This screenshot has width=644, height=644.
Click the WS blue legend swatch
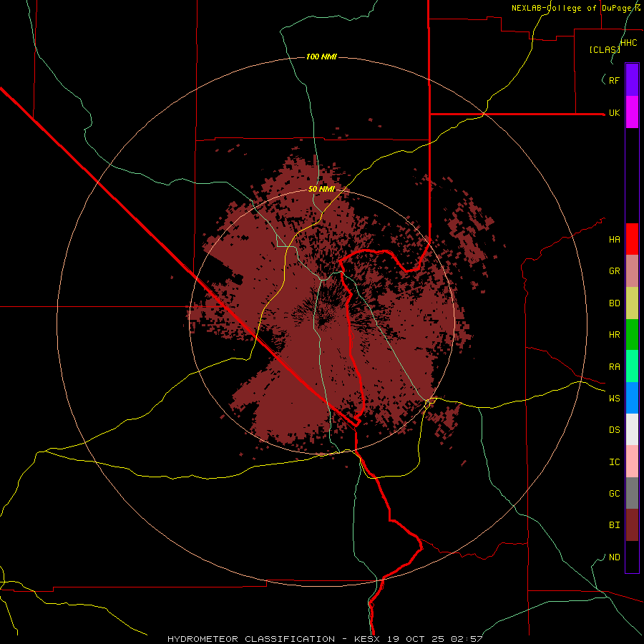coord(632,398)
